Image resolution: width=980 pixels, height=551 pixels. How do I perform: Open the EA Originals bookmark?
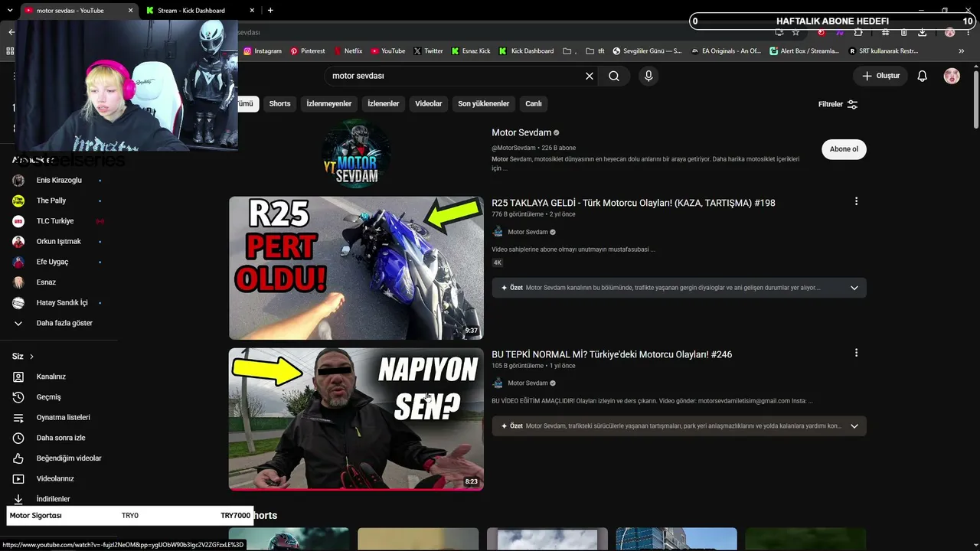(725, 51)
